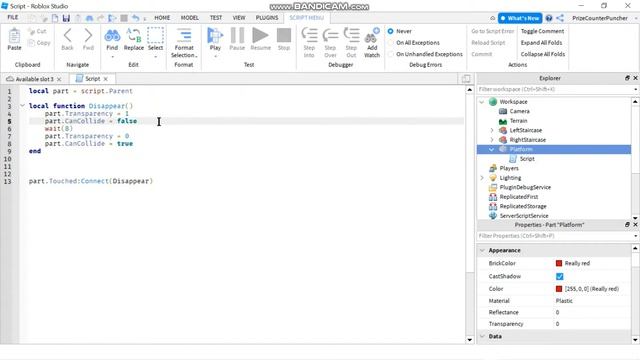Screen dimensions: 640x360
Task: Start Play test
Action: coord(215,36)
